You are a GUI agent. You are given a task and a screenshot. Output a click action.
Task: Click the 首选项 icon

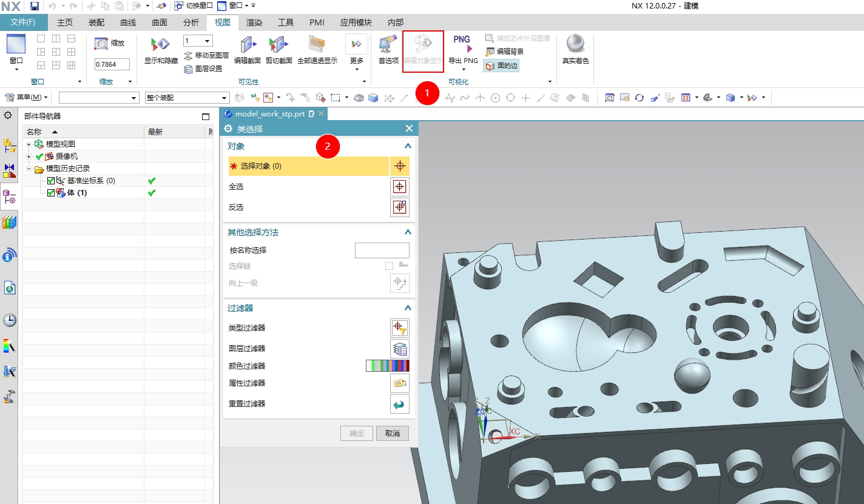coord(387,49)
